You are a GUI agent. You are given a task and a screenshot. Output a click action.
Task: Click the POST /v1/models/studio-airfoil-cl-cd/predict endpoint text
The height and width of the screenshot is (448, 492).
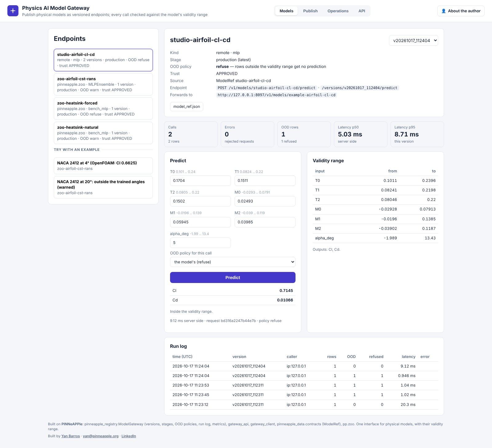[267, 88]
